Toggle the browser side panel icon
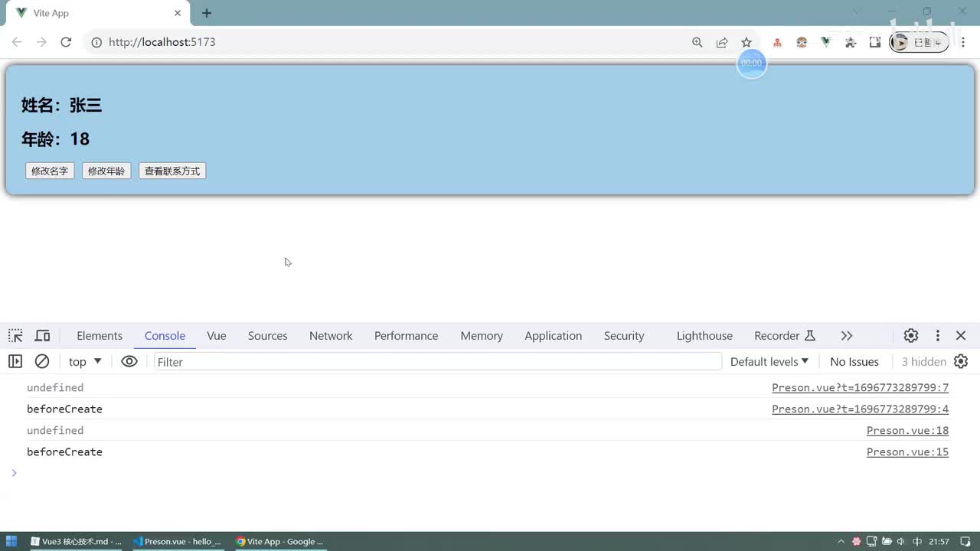980x551 pixels. click(x=875, y=42)
